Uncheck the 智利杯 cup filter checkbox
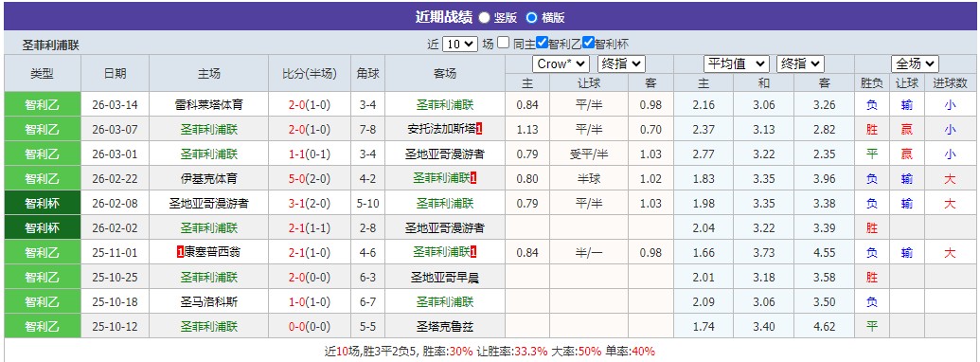 click(588, 44)
